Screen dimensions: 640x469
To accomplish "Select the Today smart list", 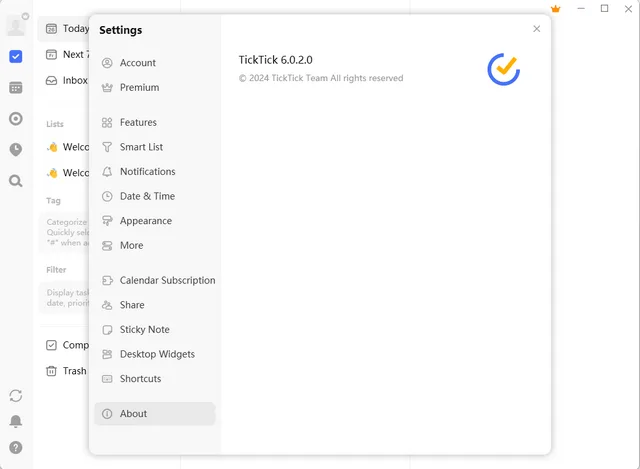I will click(x=64, y=29).
